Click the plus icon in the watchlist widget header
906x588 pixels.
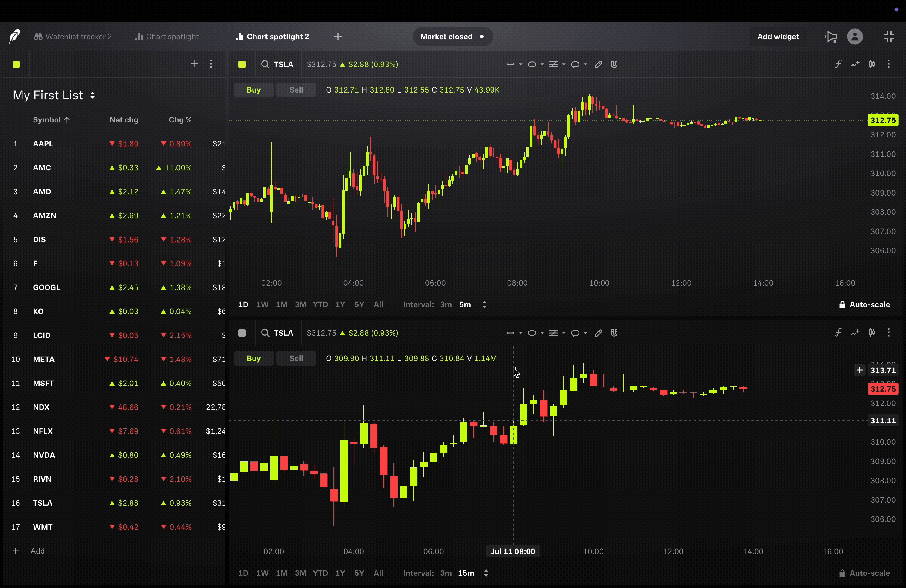point(194,64)
